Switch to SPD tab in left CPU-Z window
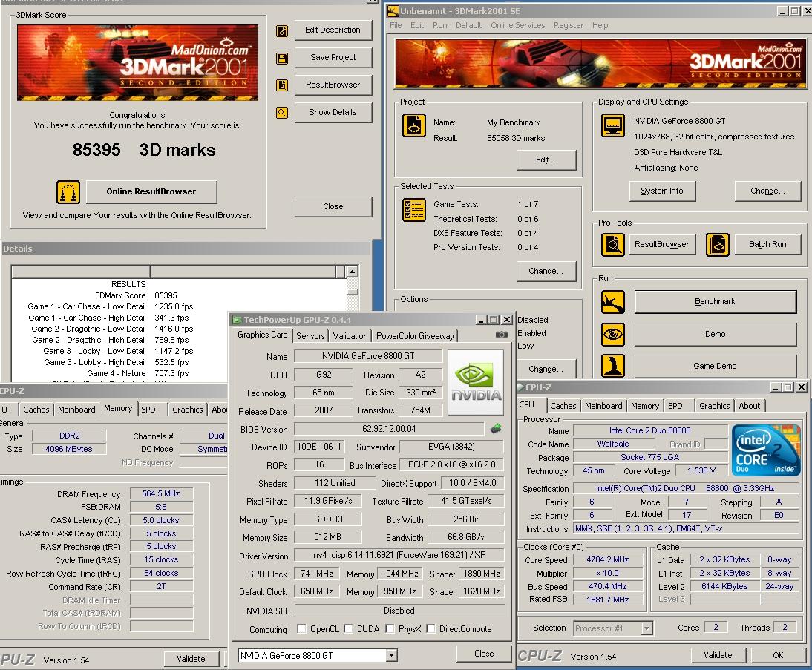Image resolution: width=812 pixels, height=670 pixels. click(x=148, y=410)
